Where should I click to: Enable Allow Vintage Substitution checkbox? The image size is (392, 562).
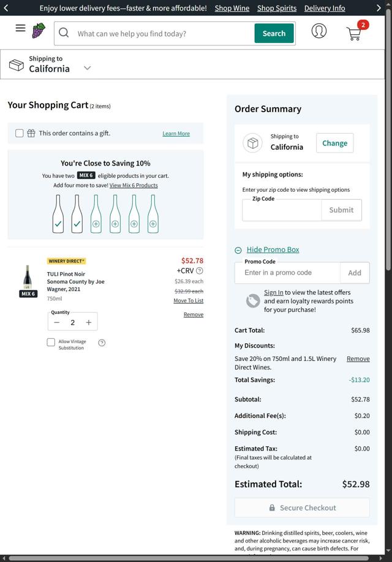coord(51,343)
